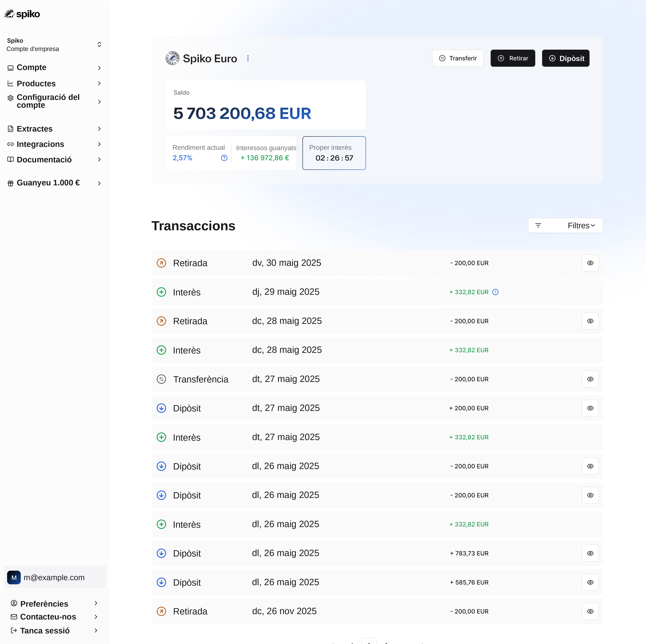Click the amount + 585,76 EUR
Screen dimensions: 646x644
(469, 582)
